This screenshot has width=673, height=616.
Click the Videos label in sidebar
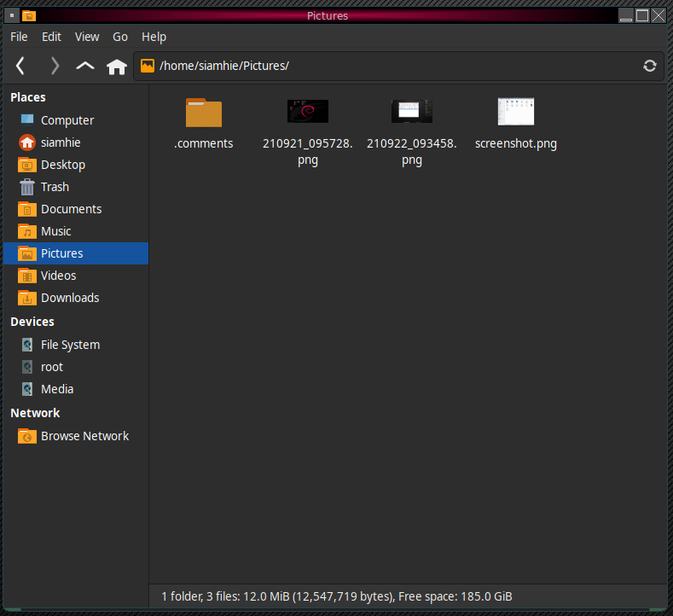coord(58,276)
